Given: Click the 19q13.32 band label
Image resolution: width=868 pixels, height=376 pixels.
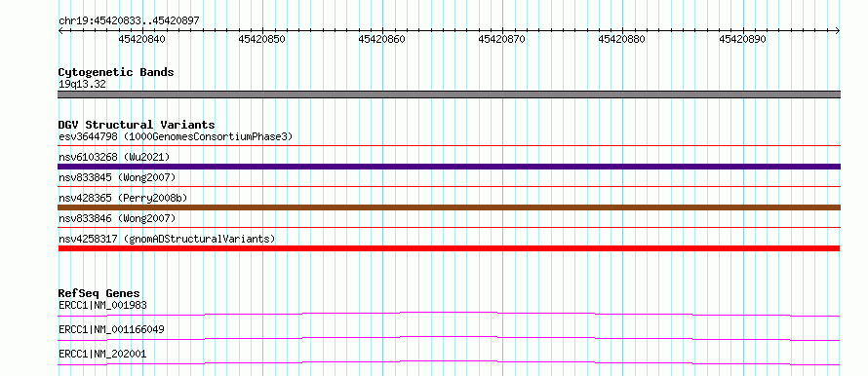Looking at the screenshot, I should point(82,85).
